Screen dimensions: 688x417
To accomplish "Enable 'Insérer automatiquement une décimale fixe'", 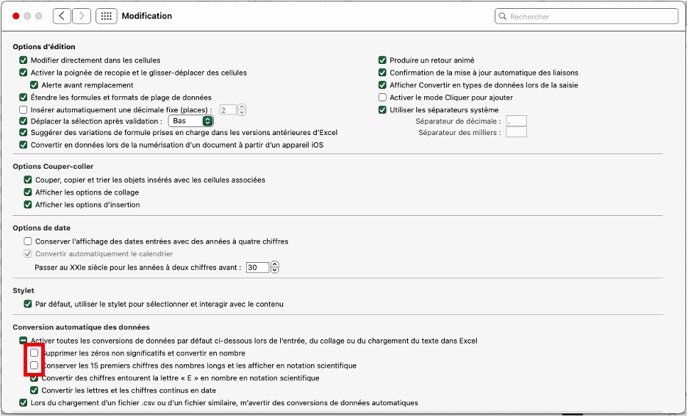I will pyautogui.click(x=24, y=109).
